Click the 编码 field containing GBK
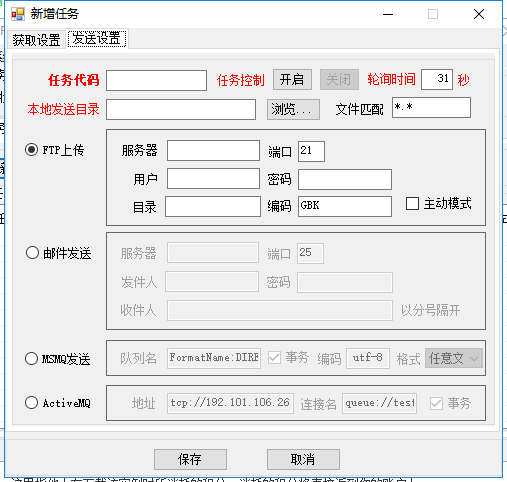Screen dimensions: 507x482 [x=345, y=206]
